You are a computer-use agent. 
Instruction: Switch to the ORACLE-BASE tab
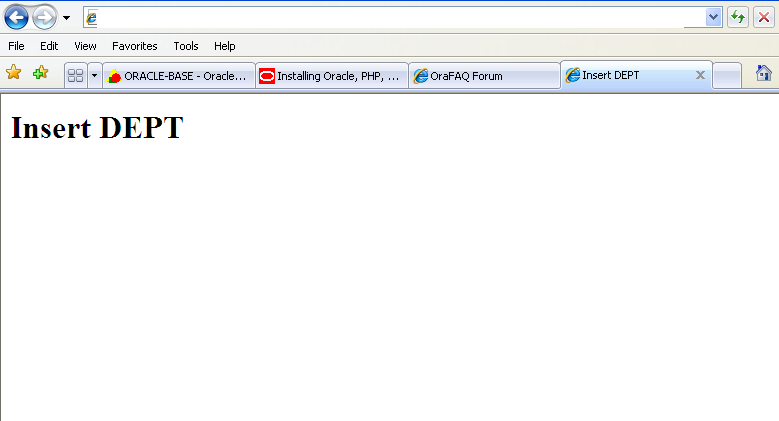pyautogui.click(x=178, y=76)
